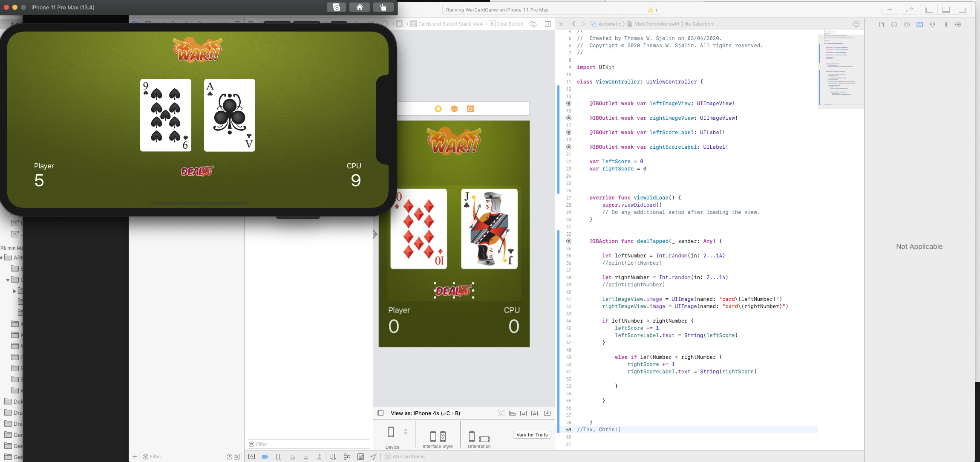This screenshot has width=980, height=462.
Task: Click the Simulate Location arrow icon
Action: click(x=374, y=456)
